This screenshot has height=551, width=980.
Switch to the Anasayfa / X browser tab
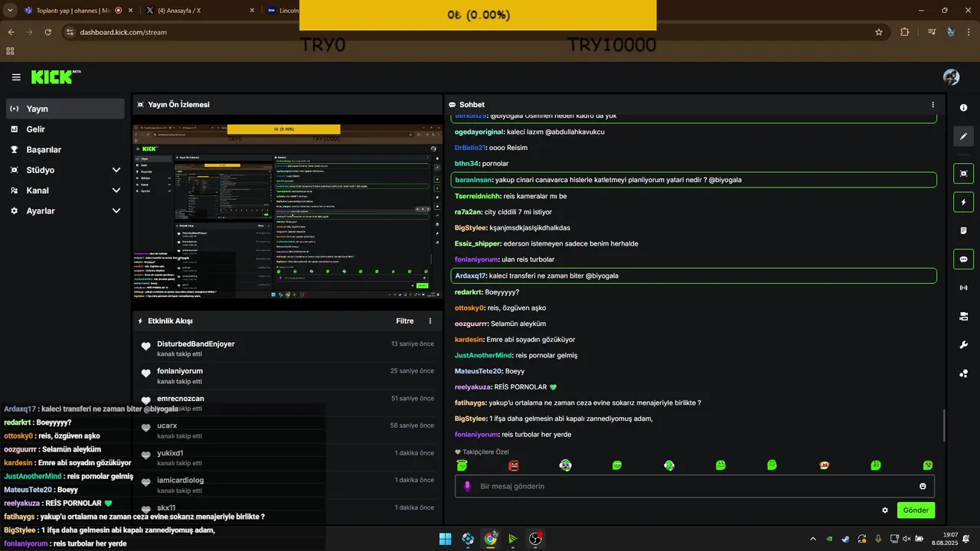[201, 10]
